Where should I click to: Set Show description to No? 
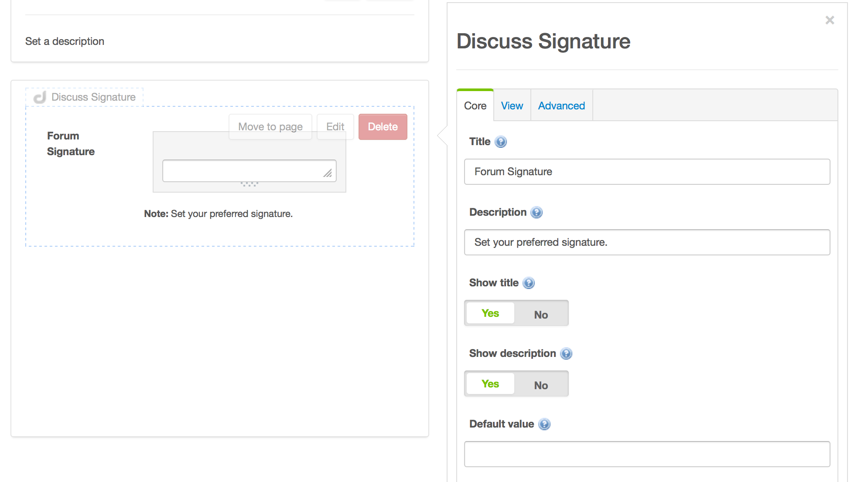coord(541,385)
